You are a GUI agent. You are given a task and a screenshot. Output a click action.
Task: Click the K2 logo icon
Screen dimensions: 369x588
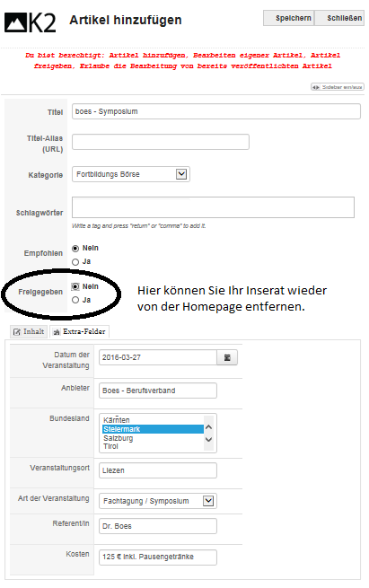30,22
